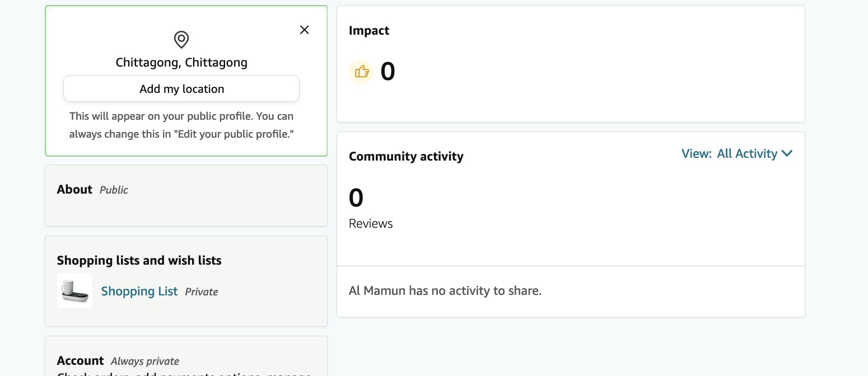This screenshot has width=868, height=376.
Task: Click the About section heading
Action: coord(74,189)
